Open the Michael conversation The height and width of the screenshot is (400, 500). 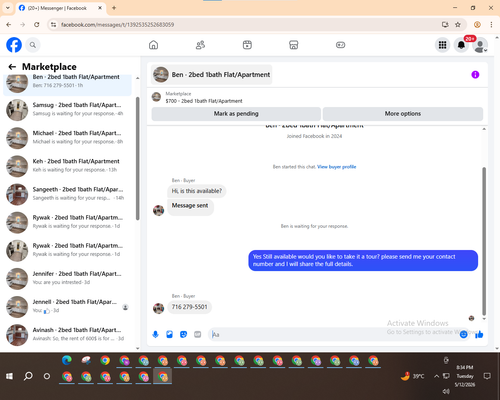67,138
